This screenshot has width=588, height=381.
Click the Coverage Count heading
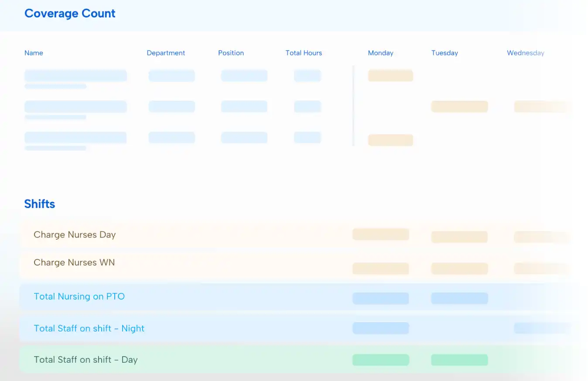[70, 14]
